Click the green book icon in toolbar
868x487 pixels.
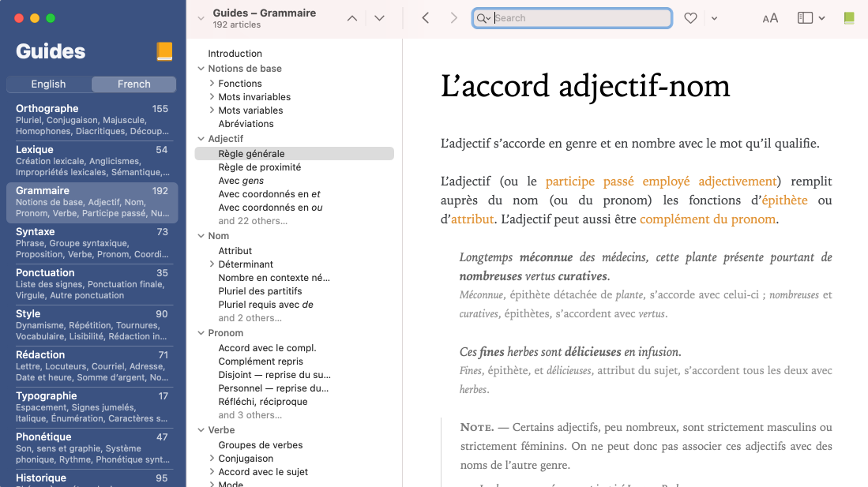[x=849, y=18]
